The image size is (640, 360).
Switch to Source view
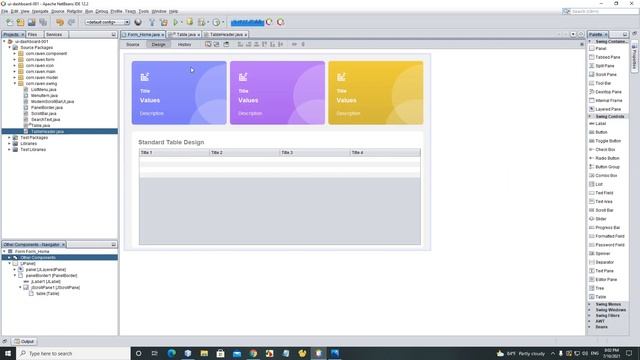tap(133, 44)
